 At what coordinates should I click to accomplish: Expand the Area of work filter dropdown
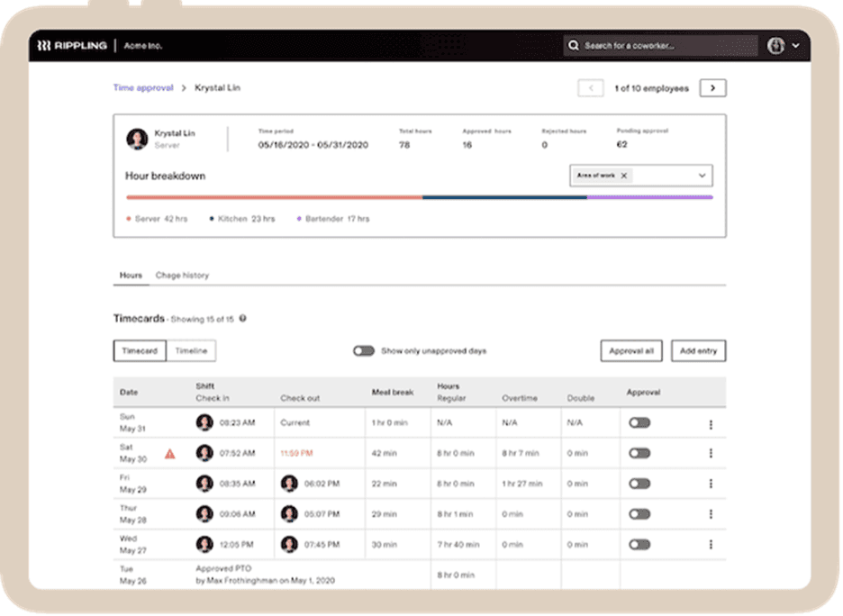703,176
